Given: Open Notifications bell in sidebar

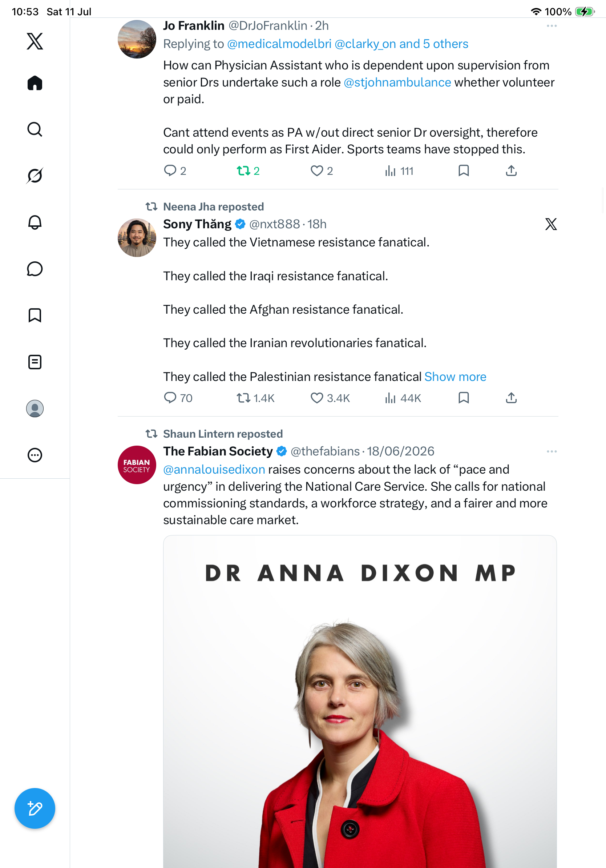Looking at the screenshot, I should pos(35,222).
